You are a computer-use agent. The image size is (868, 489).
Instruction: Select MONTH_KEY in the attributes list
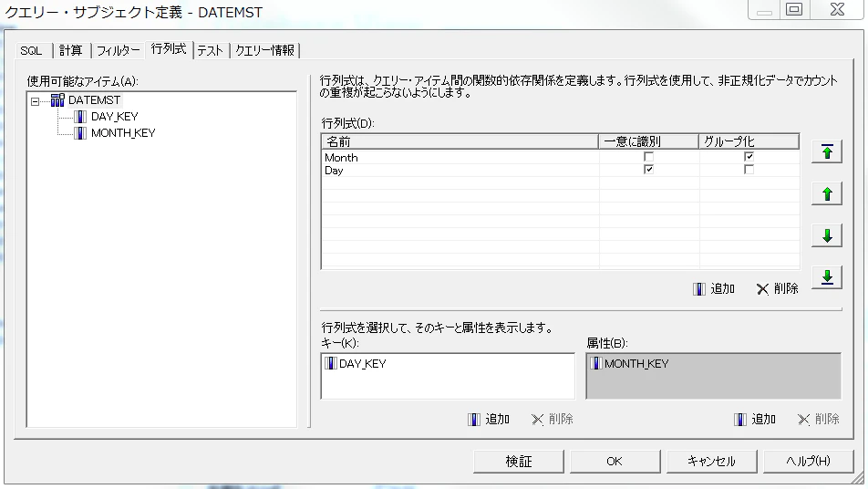tap(636, 363)
